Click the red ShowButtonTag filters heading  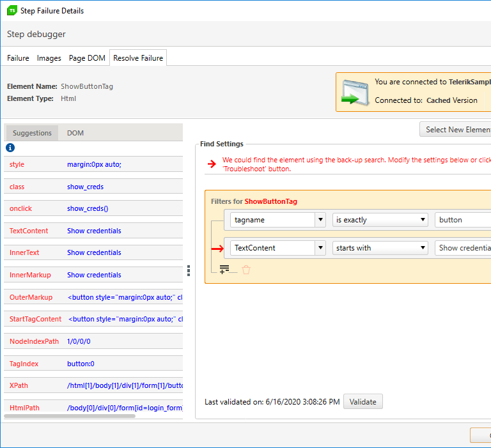tap(270, 201)
